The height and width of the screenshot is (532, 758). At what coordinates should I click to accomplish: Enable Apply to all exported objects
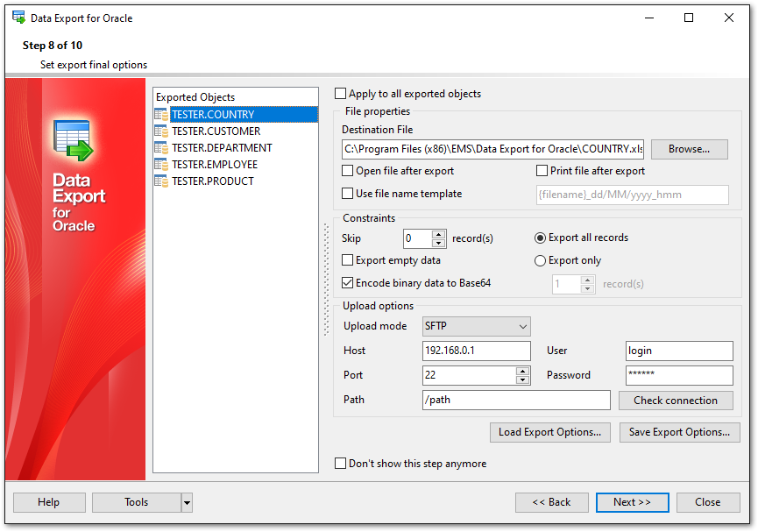[341, 94]
